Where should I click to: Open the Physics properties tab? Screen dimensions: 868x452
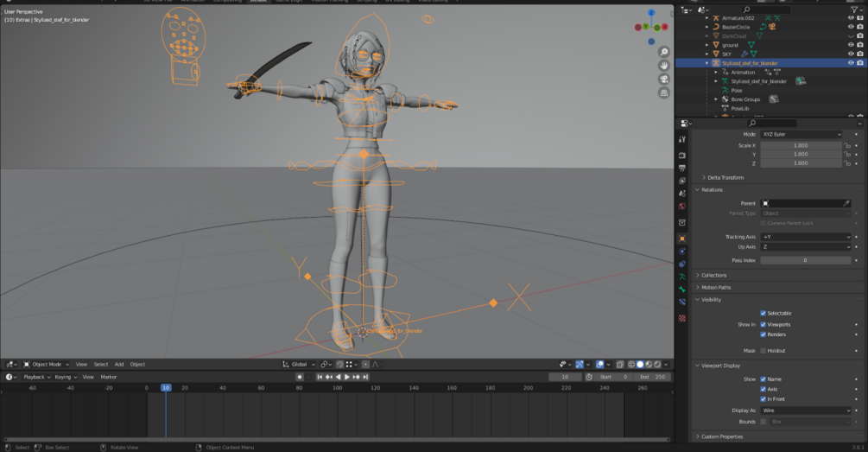[x=682, y=251]
